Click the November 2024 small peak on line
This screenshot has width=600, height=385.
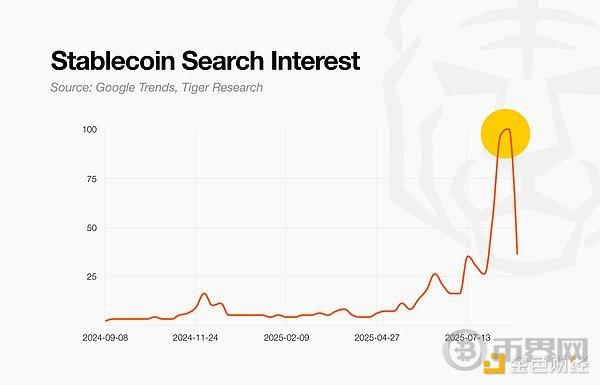[204, 294]
